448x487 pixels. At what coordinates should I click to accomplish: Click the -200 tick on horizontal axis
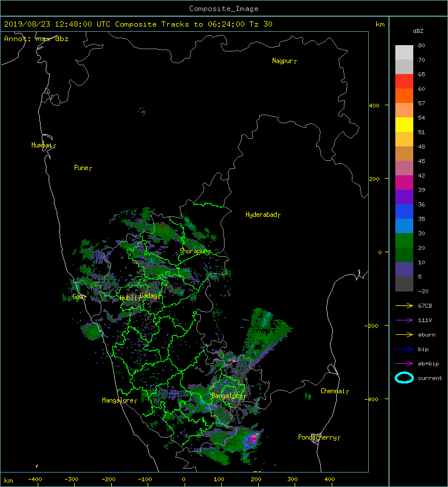pyautogui.click(x=108, y=479)
